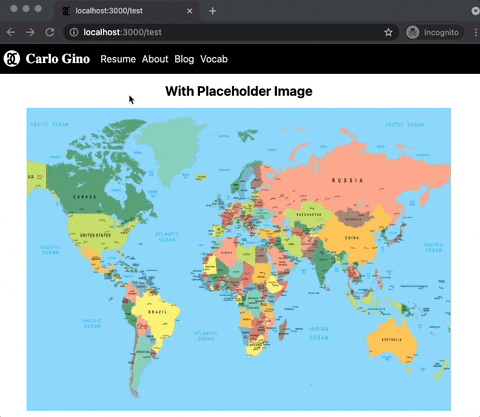Click the tab search dropdown arrow

[x=476, y=11]
